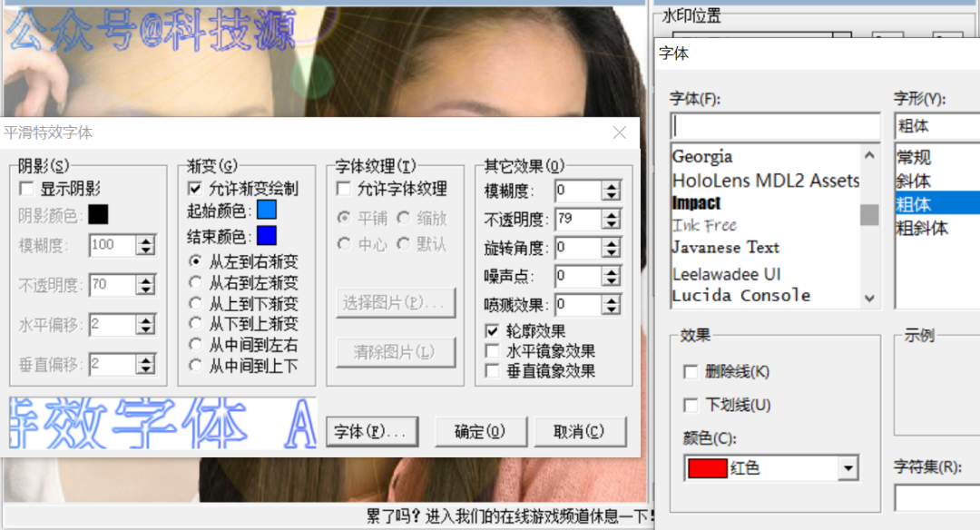Uncheck the 轮廓效果 outline checkbox
Screen dimensions: 980x530
491,331
